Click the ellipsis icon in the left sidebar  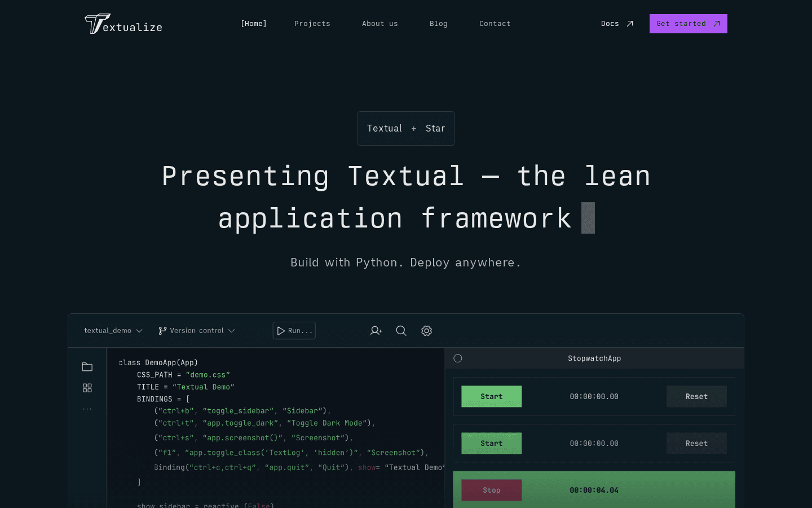click(x=87, y=408)
